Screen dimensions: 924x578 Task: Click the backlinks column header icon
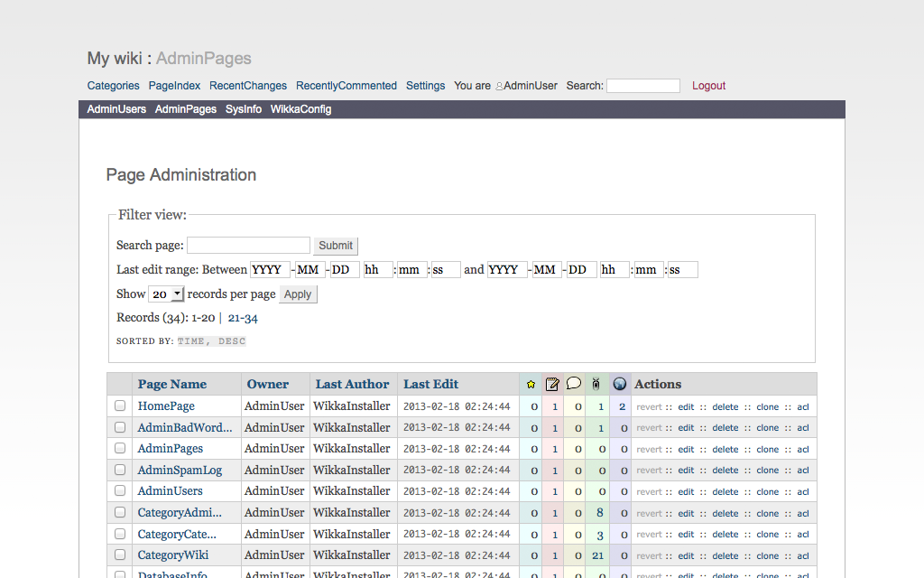pos(596,384)
